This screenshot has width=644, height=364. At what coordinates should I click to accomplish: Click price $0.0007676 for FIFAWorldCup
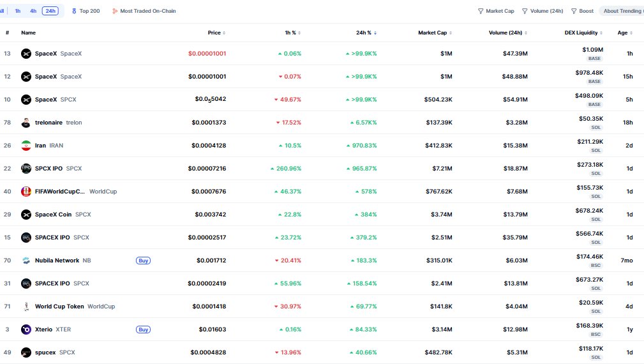coord(209,192)
